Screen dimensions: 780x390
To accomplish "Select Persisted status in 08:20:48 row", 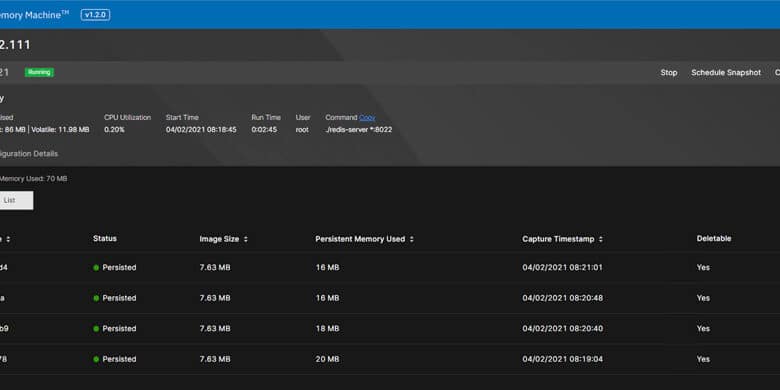I will (115, 298).
